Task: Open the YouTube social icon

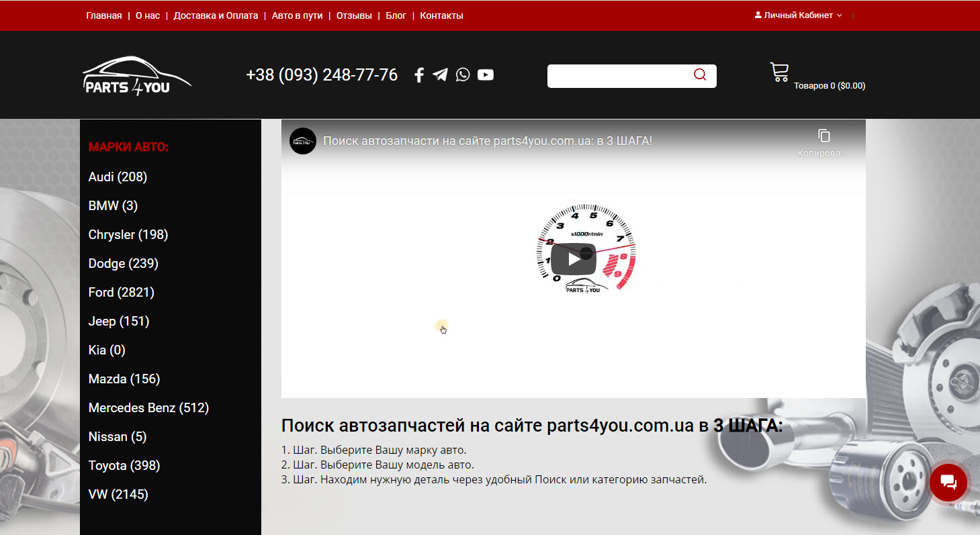Action: pyautogui.click(x=486, y=75)
